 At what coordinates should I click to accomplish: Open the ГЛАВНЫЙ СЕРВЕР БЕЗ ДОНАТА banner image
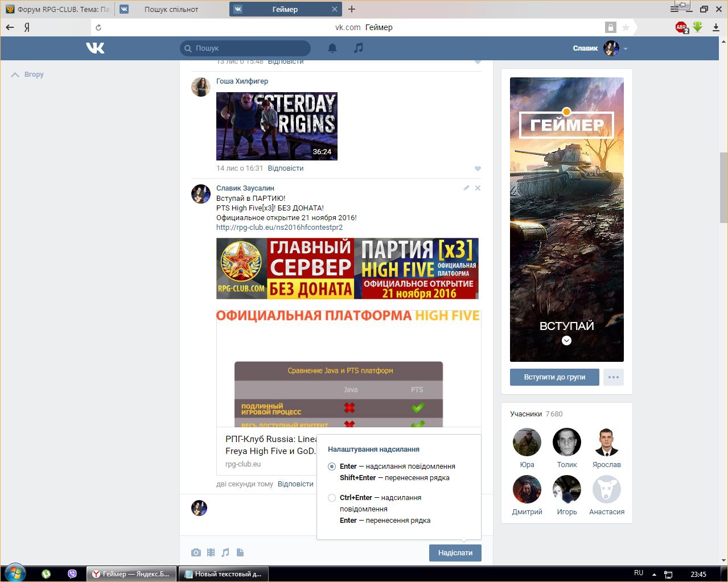pos(347,269)
